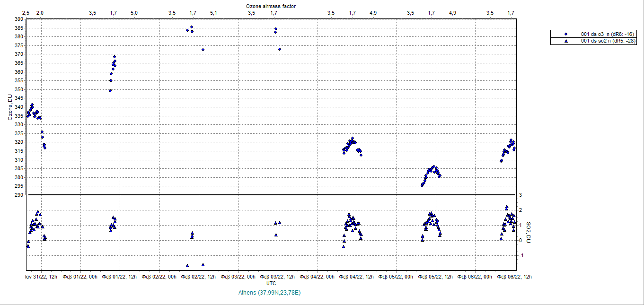
Task: Click the 'UTC' time axis label
Action: (271, 283)
